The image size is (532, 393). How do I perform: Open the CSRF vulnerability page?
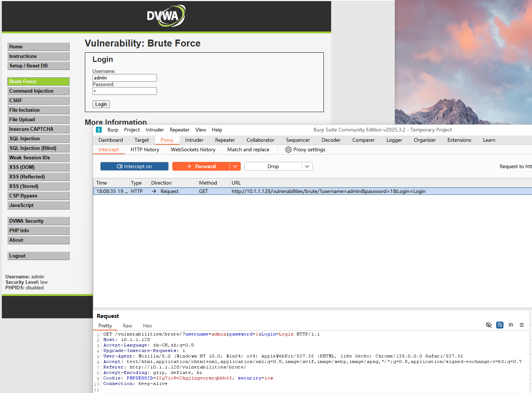38,100
